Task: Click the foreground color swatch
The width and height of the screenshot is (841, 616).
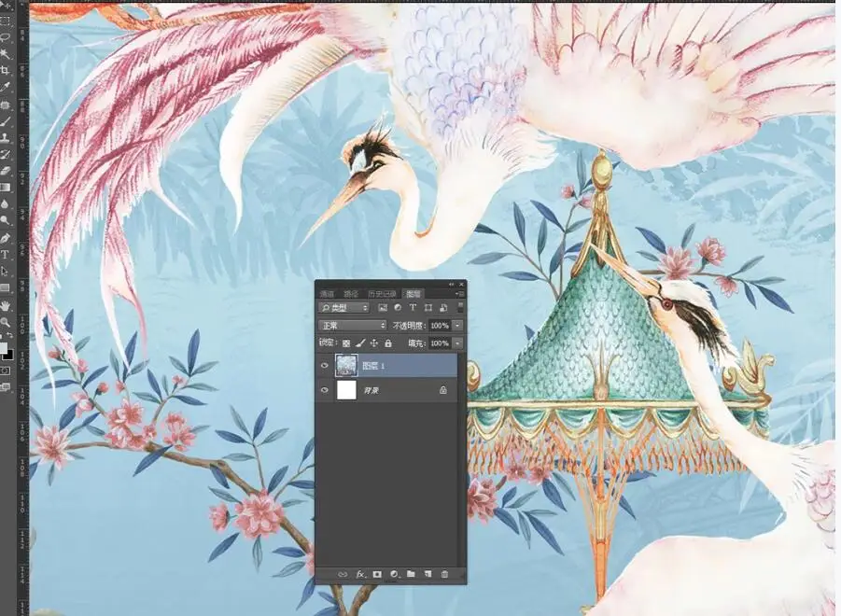Action: 3,348
